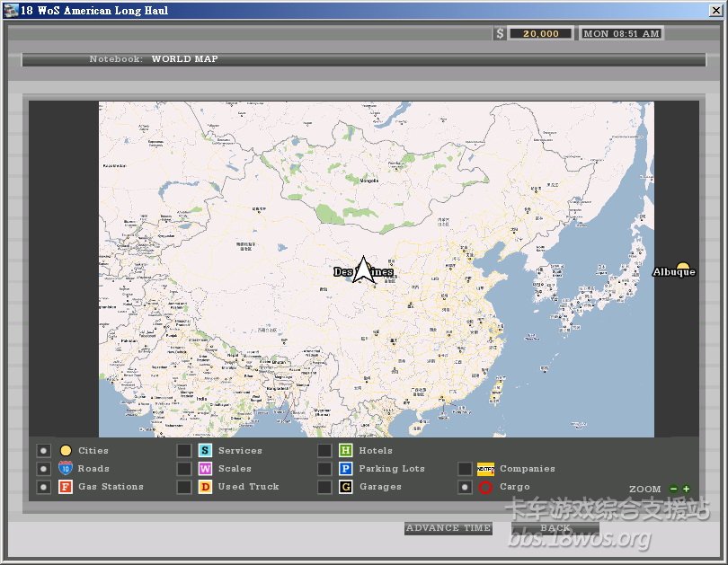Image resolution: width=728 pixels, height=565 pixels.
Task: Enable the Services checkbox
Action: [x=183, y=451]
